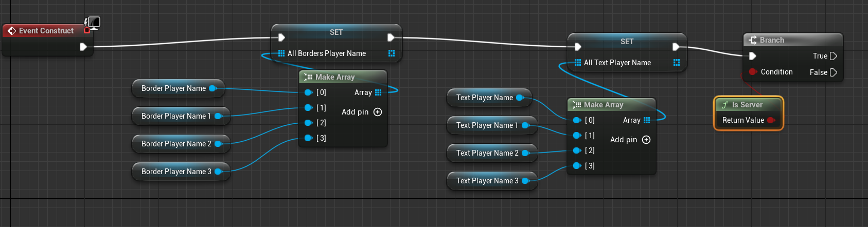Click the Is Server Return Value pin
This screenshot has height=227, width=868.
(771, 120)
